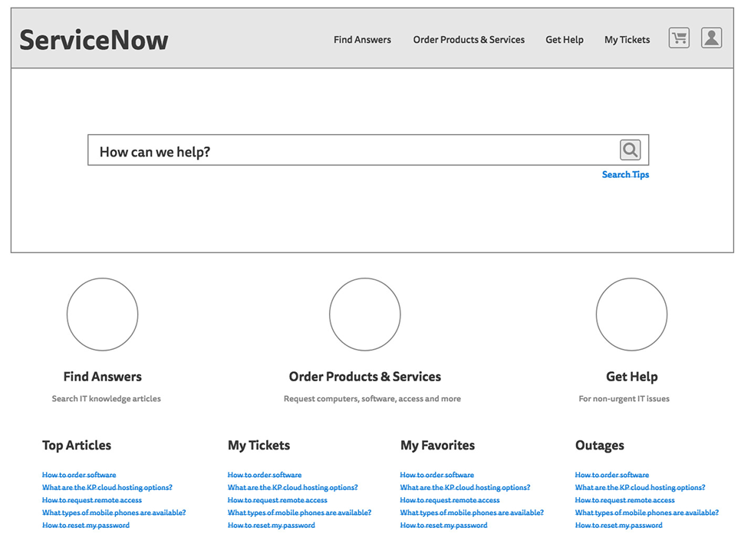741x560 pixels.
Task: Click the Search Tips link
Action: 625,175
